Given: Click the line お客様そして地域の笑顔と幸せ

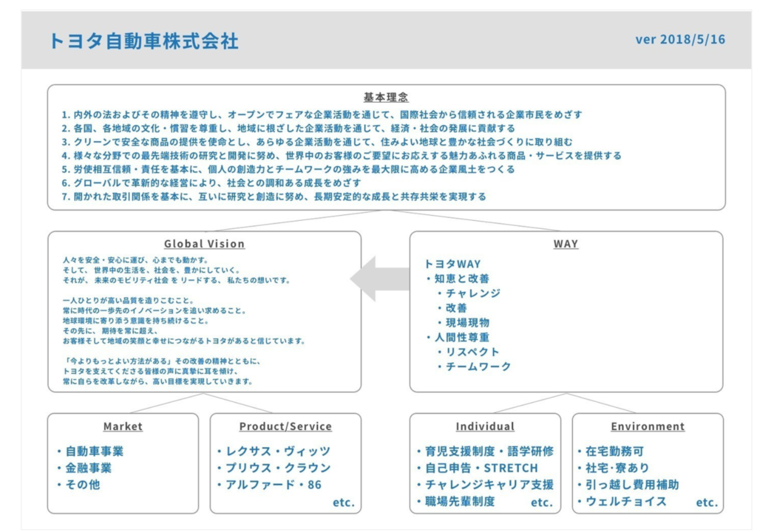Looking at the screenshot, I should [184, 341].
